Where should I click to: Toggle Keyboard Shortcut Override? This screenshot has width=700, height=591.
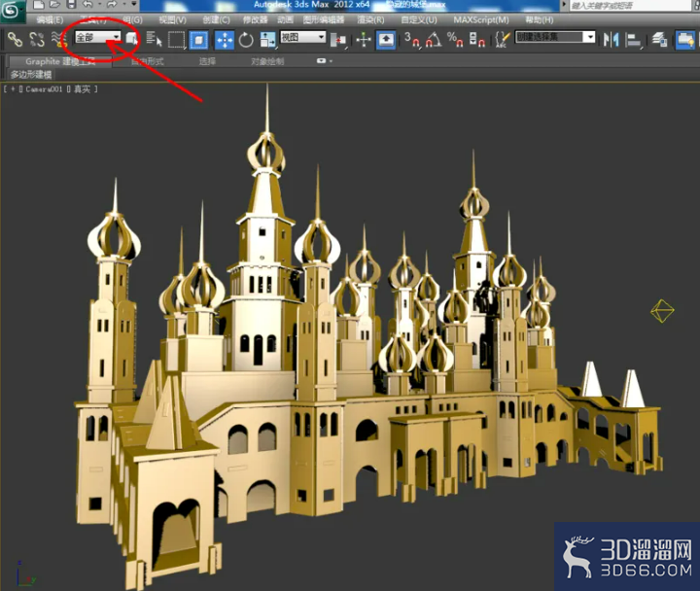tap(386, 39)
